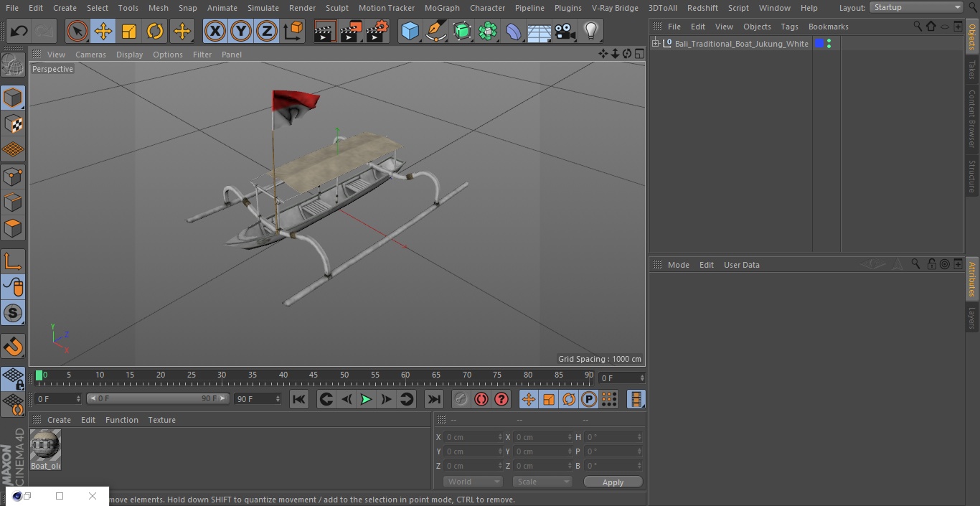The image size is (980, 506).
Task: Activate the Scale tool in top toolbar
Action: (x=129, y=31)
